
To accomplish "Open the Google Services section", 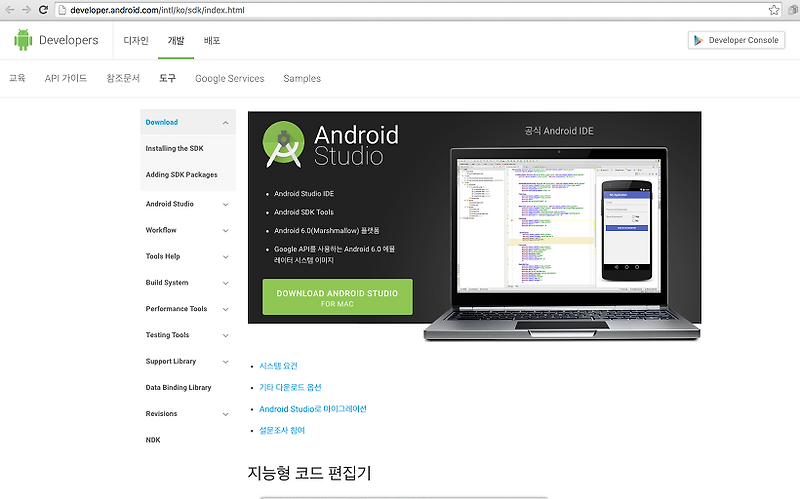I will (230, 79).
